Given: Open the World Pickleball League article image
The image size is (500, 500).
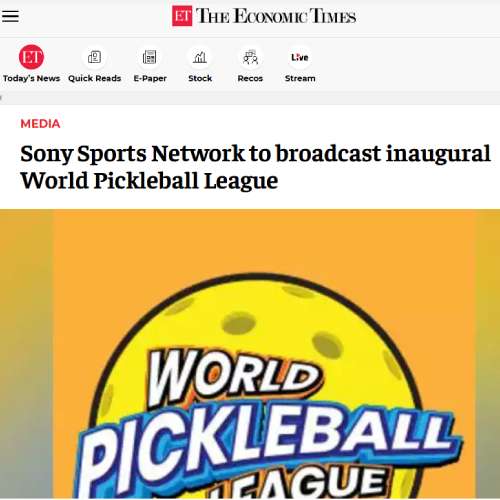Looking at the screenshot, I should (x=250, y=354).
